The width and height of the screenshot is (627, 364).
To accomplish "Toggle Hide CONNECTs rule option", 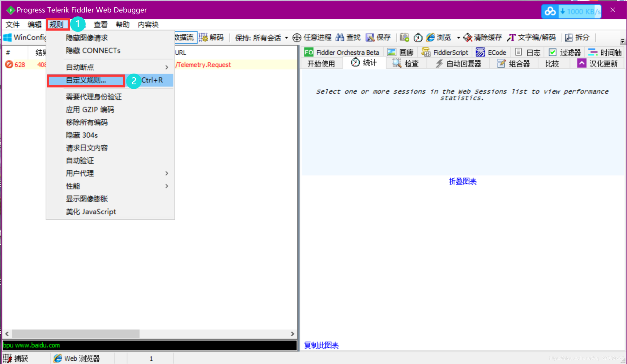I will [x=93, y=50].
